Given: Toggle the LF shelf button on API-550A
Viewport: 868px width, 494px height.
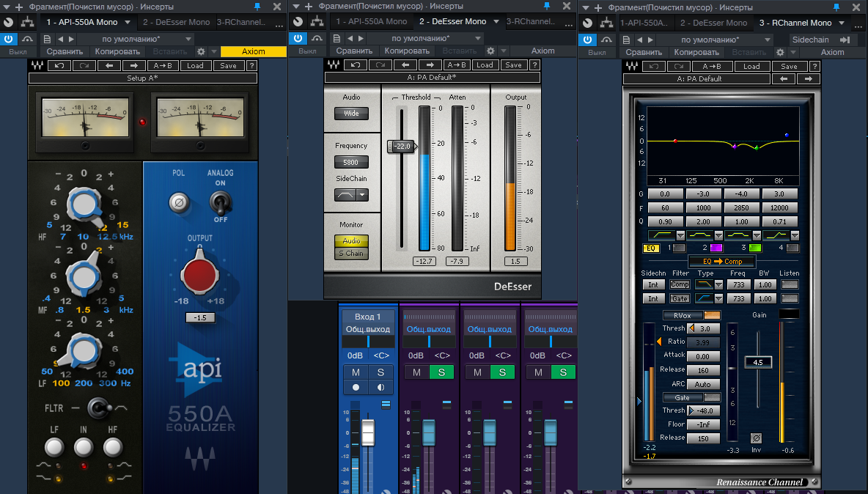Looking at the screenshot, I should 54,447.
